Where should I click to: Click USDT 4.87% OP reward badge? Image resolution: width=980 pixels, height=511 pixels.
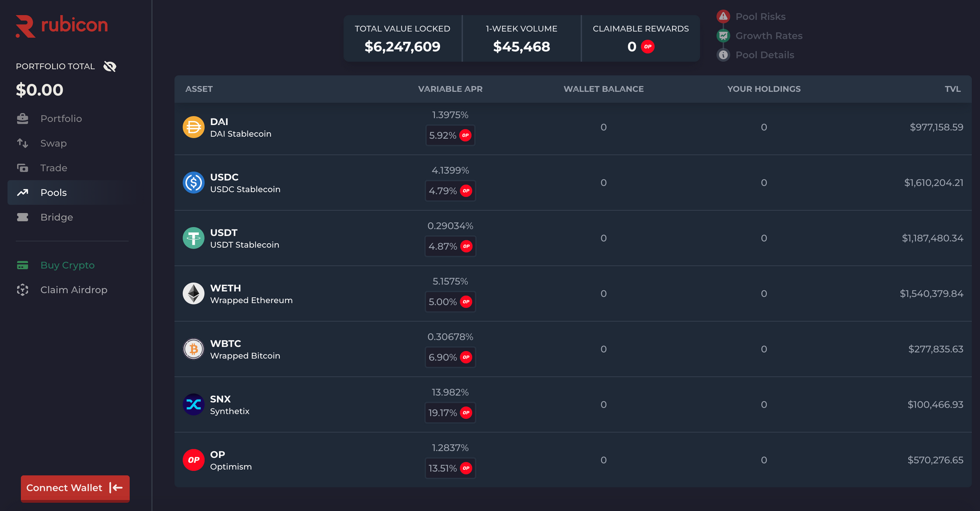coord(450,246)
